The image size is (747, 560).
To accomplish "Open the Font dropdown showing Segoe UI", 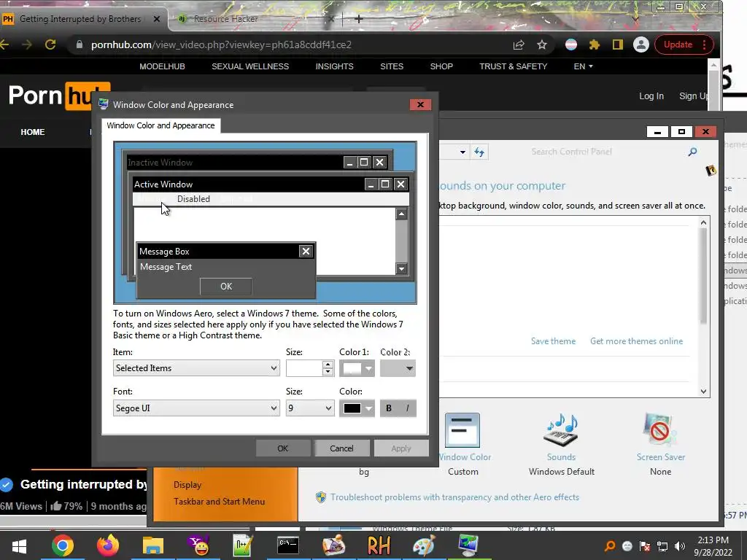I will point(196,408).
